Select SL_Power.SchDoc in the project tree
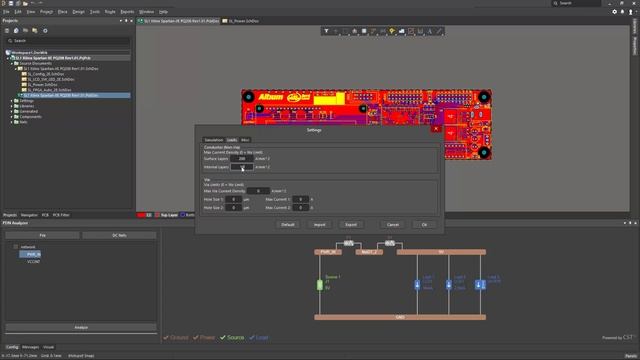This screenshot has height=360, width=640. (x=42, y=84)
